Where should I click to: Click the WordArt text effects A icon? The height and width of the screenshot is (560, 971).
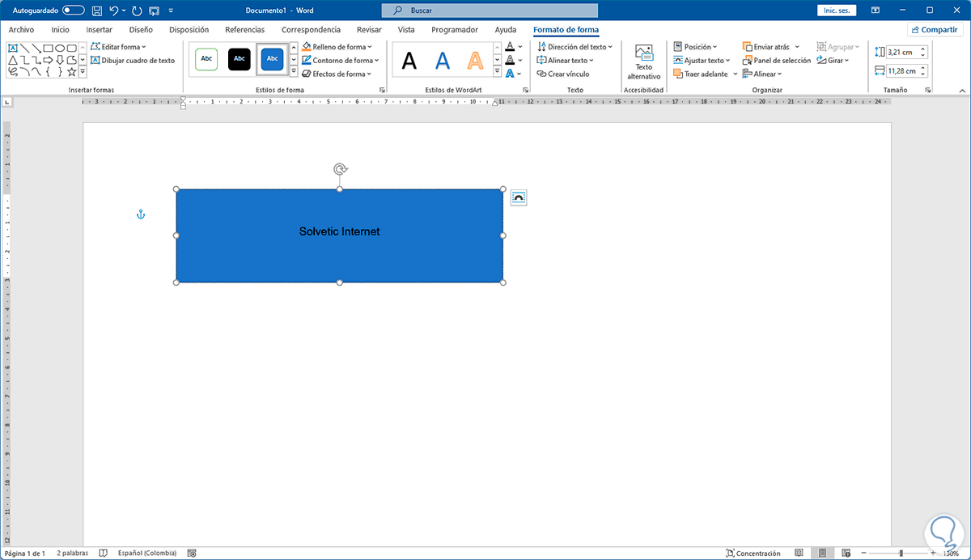click(509, 74)
